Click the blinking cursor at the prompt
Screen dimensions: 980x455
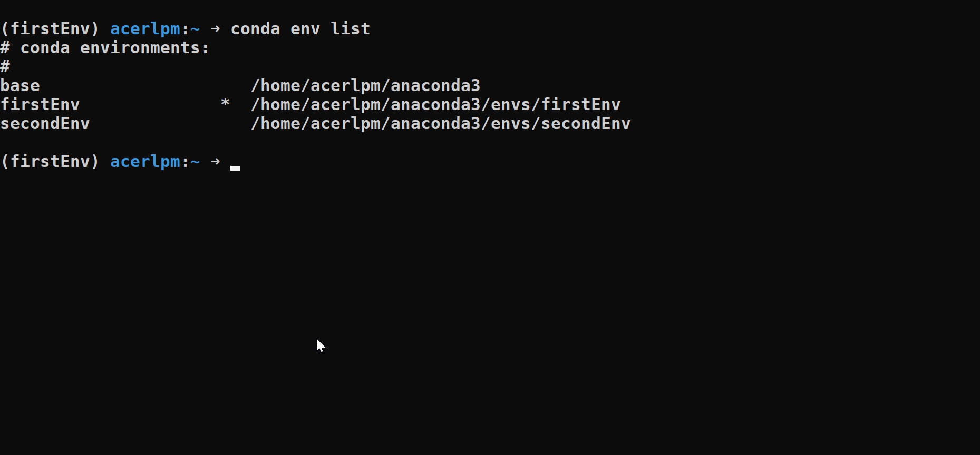(x=236, y=168)
